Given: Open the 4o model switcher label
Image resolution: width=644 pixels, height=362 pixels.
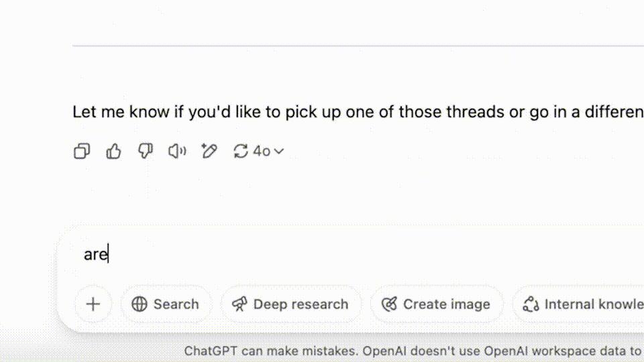Looking at the screenshot, I should pos(262,151).
